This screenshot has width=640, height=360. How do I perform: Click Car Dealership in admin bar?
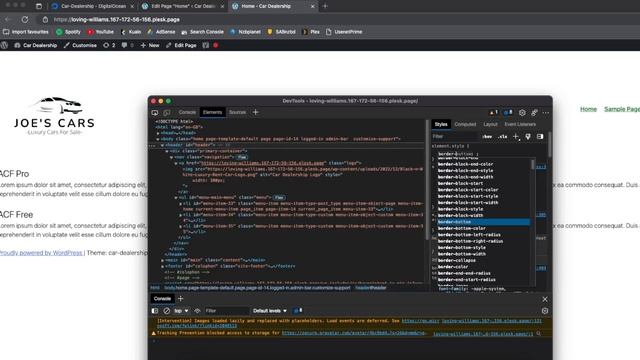36,45
